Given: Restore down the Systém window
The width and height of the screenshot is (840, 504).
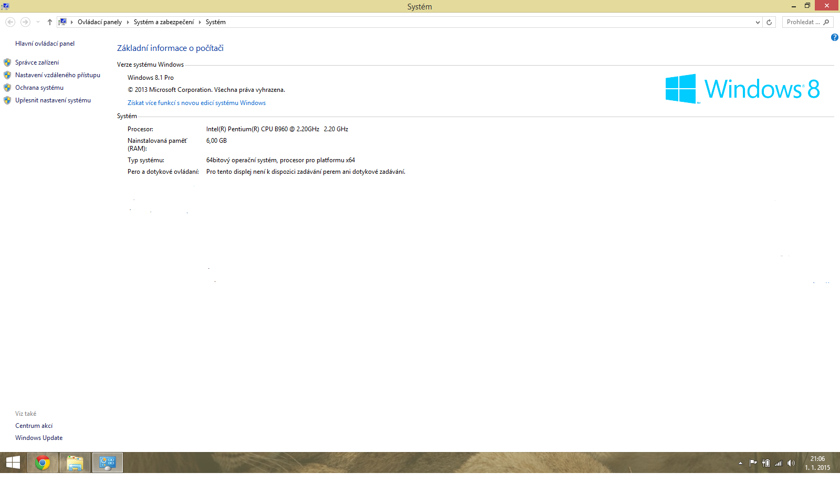Looking at the screenshot, I should click(807, 6).
